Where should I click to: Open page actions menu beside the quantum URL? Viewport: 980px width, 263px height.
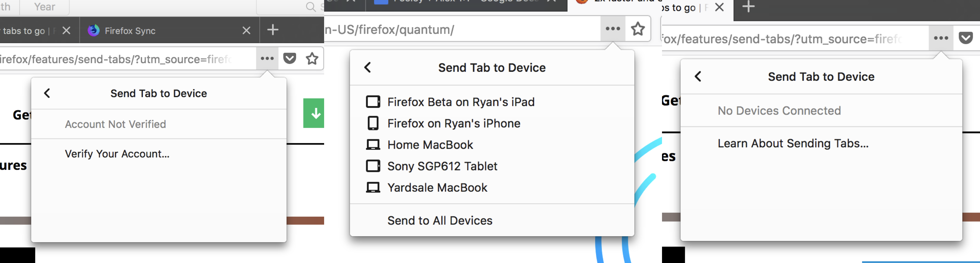coord(612,29)
